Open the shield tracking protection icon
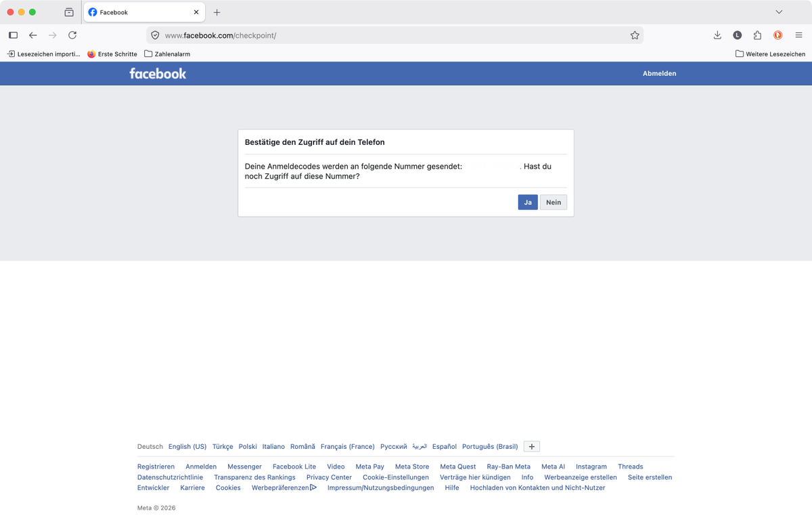Screen dimensions: 812x524 (155, 35)
